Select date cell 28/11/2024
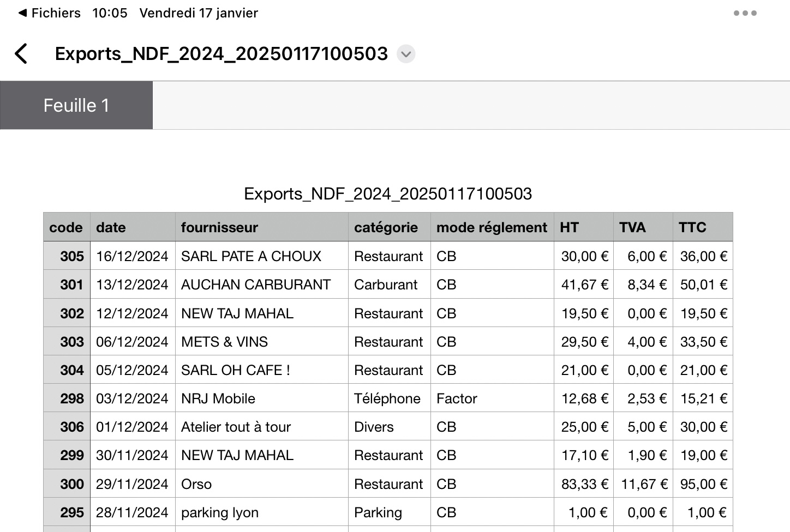Viewport: 790px width, 532px height. click(133, 512)
